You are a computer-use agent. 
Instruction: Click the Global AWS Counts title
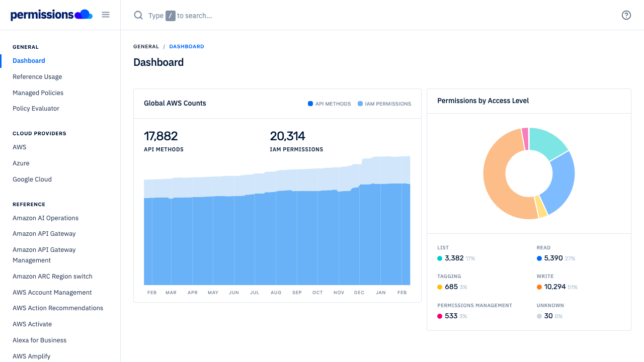point(175,103)
